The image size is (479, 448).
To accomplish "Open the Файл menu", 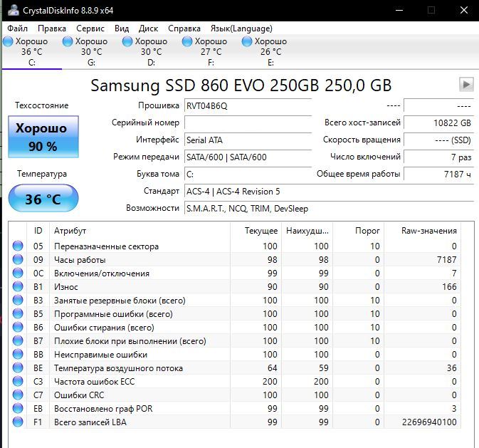I will pyautogui.click(x=17, y=28).
